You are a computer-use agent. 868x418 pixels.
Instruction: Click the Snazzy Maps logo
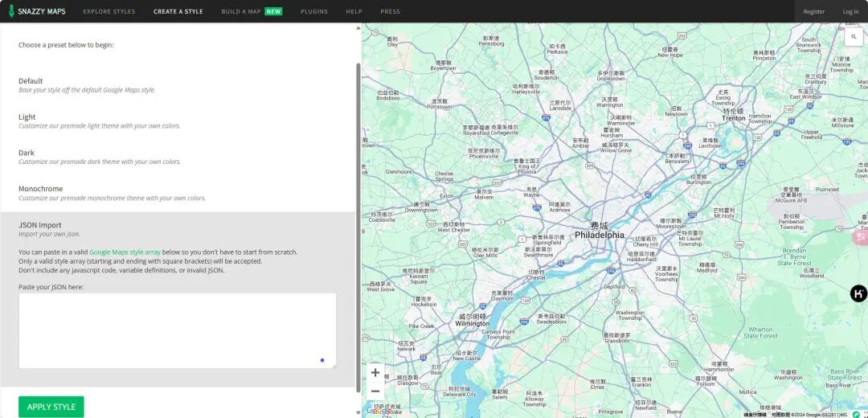coord(37,11)
